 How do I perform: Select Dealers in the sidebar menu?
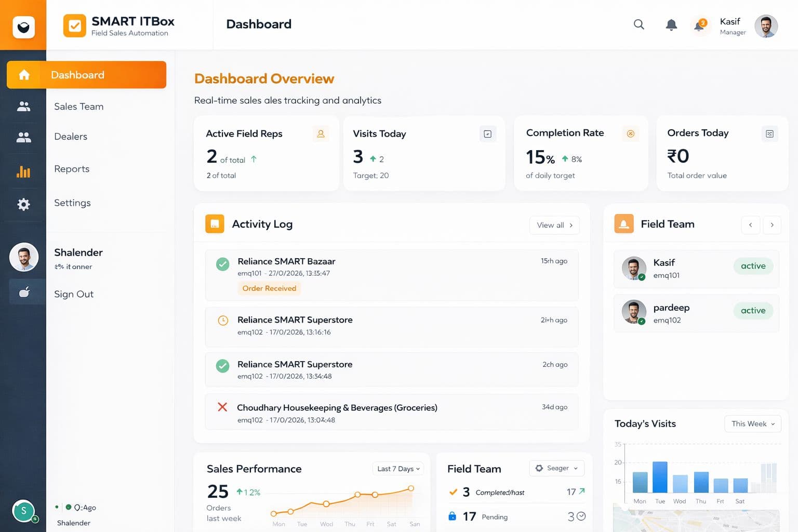tap(71, 137)
